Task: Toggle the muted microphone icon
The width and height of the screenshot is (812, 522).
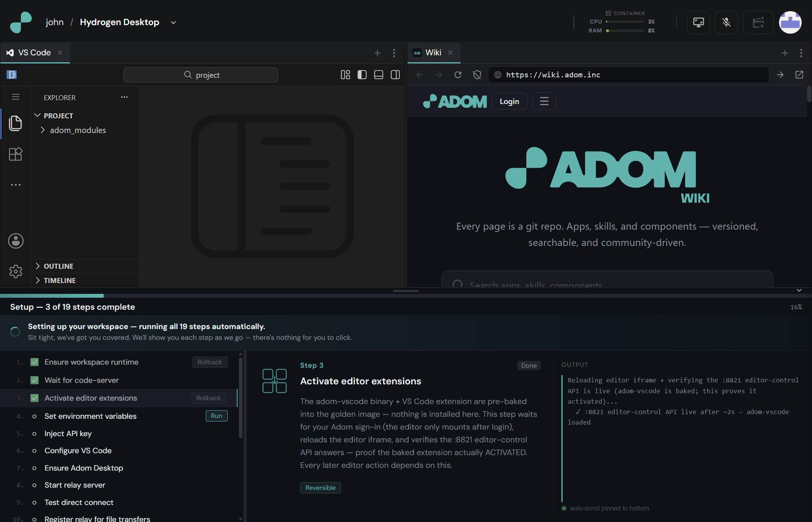Action: (727, 22)
